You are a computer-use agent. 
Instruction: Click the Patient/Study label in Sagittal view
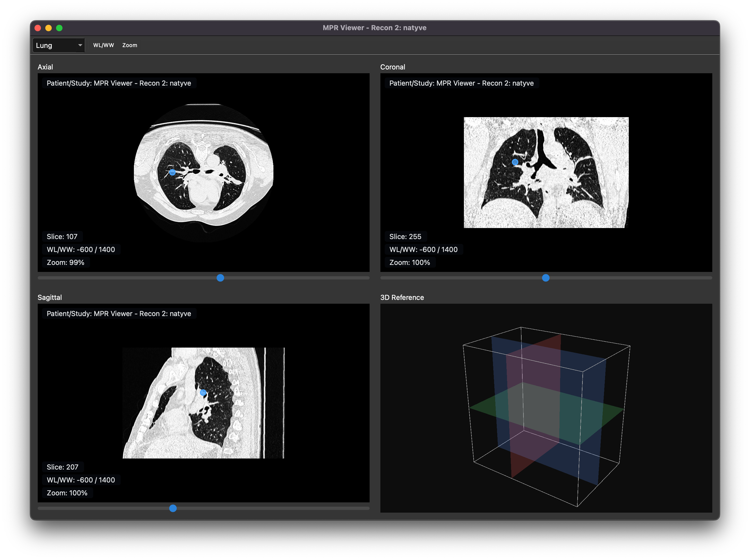coord(119,313)
